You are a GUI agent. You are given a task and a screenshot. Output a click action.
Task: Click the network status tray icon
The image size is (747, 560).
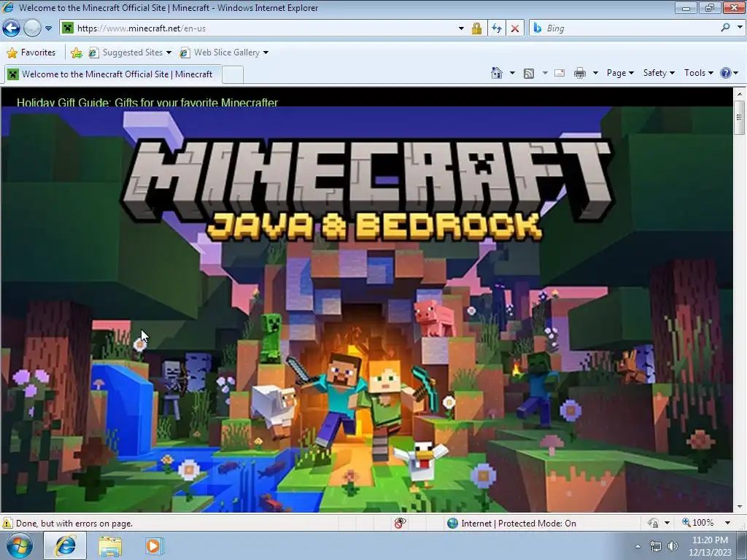[x=656, y=546]
